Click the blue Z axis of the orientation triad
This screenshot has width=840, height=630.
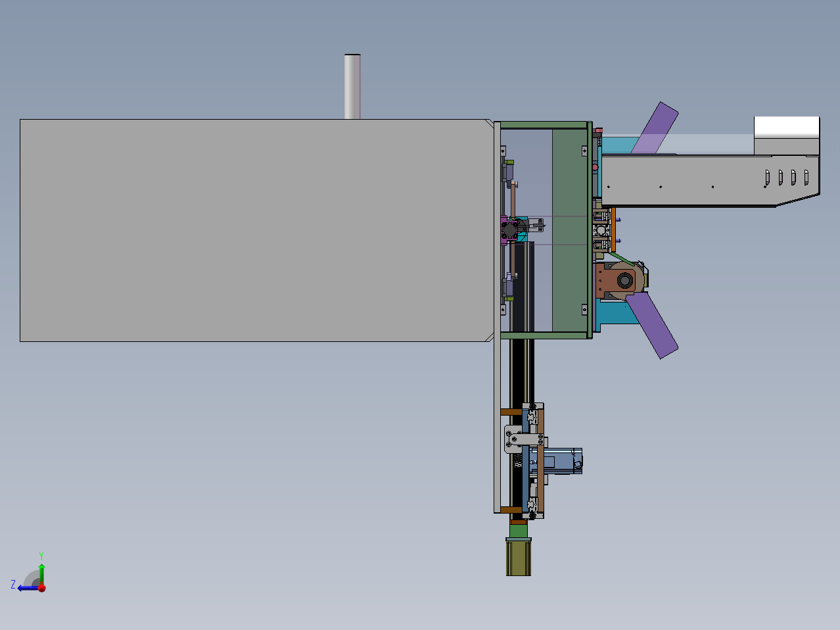coord(28,588)
